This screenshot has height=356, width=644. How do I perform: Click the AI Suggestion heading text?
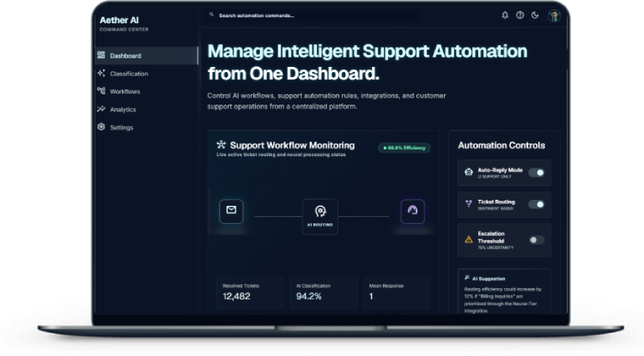489,279
